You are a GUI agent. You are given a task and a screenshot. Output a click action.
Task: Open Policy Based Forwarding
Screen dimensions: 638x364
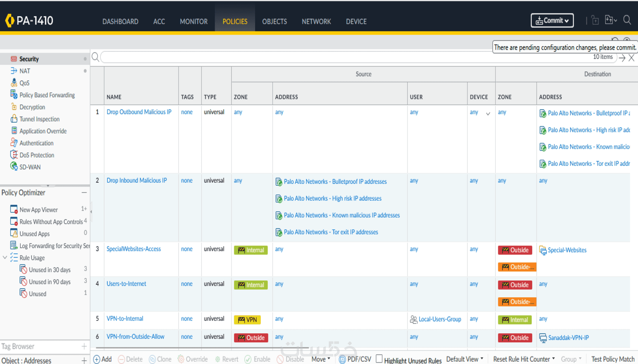(x=47, y=95)
